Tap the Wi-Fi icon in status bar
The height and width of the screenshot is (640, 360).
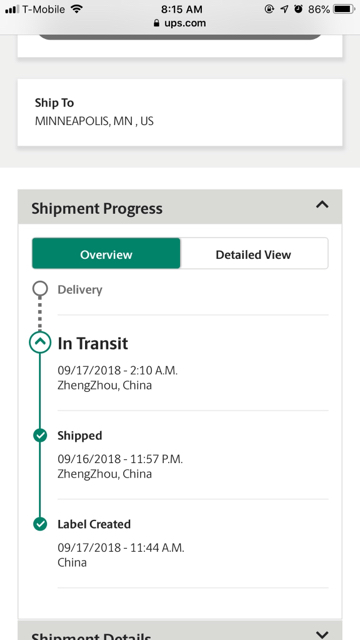pos(76,9)
